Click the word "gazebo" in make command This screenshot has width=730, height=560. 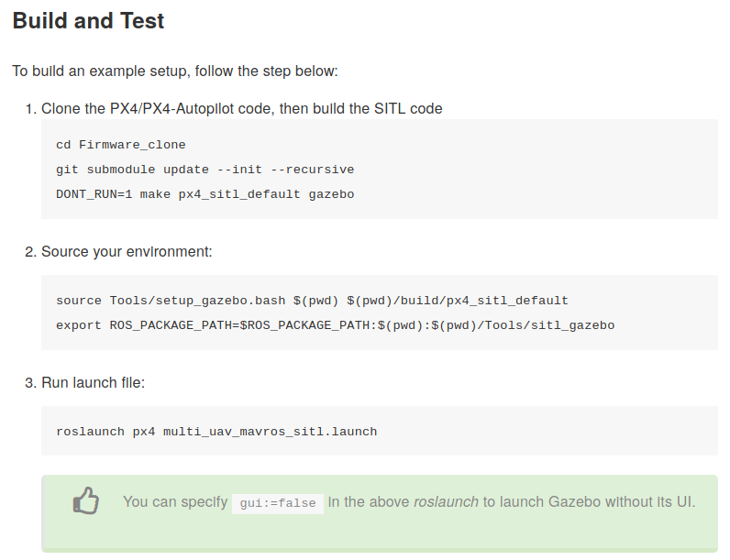point(331,194)
